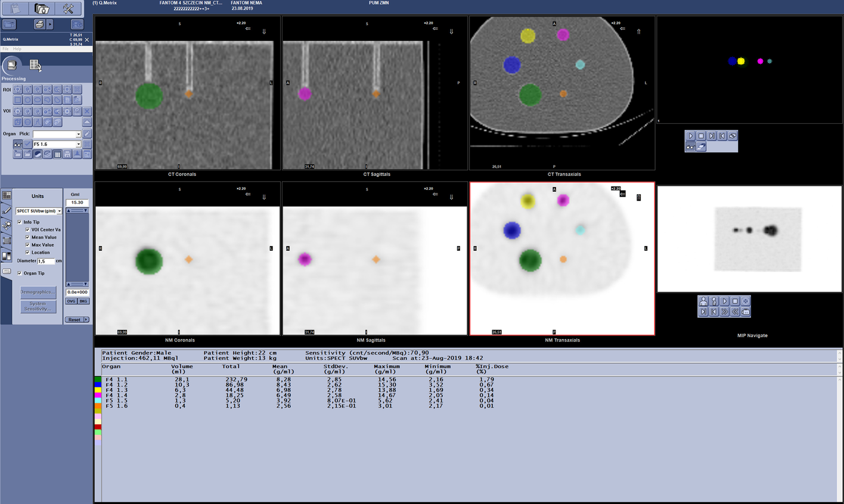Click the checkmark icon beside F5 1.6
The height and width of the screenshot is (504, 844).
click(27, 144)
